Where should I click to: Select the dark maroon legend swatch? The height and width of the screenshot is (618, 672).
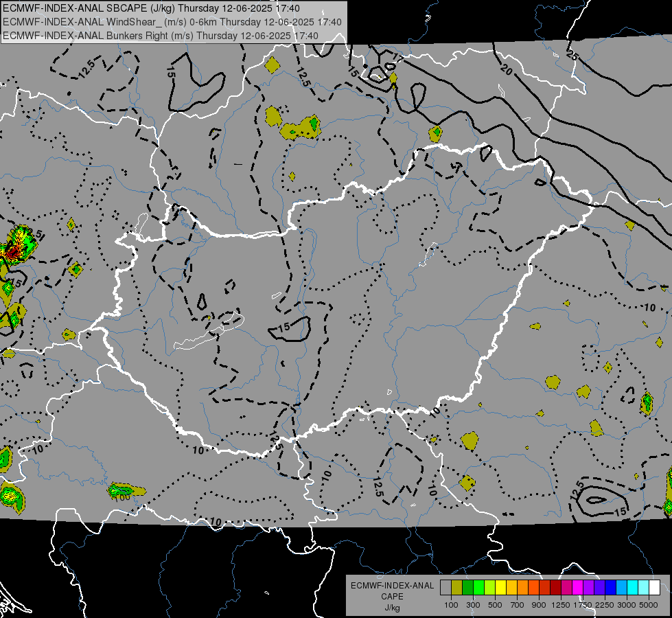[x=555, y=588]
